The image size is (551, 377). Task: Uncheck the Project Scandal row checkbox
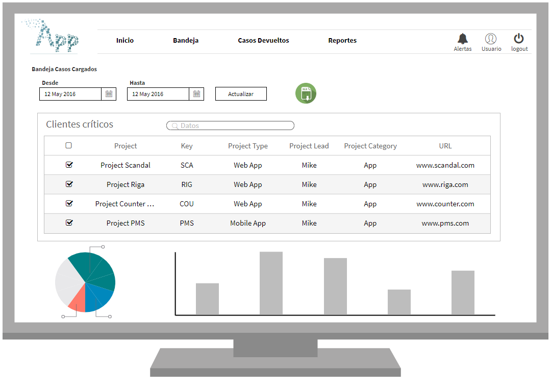click(x=69, y=164)
